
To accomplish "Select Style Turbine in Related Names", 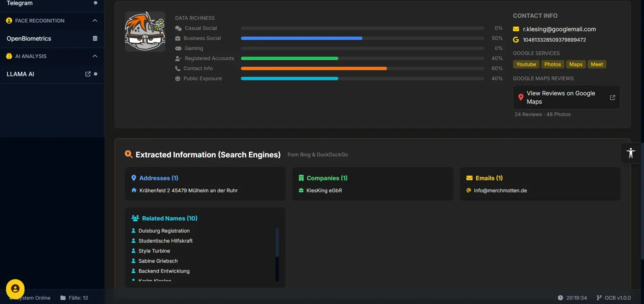I will click(154, 251).
